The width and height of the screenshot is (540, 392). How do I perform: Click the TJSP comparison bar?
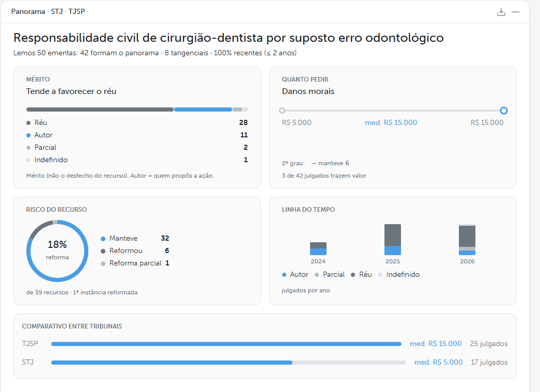click(x=226, y=344)
